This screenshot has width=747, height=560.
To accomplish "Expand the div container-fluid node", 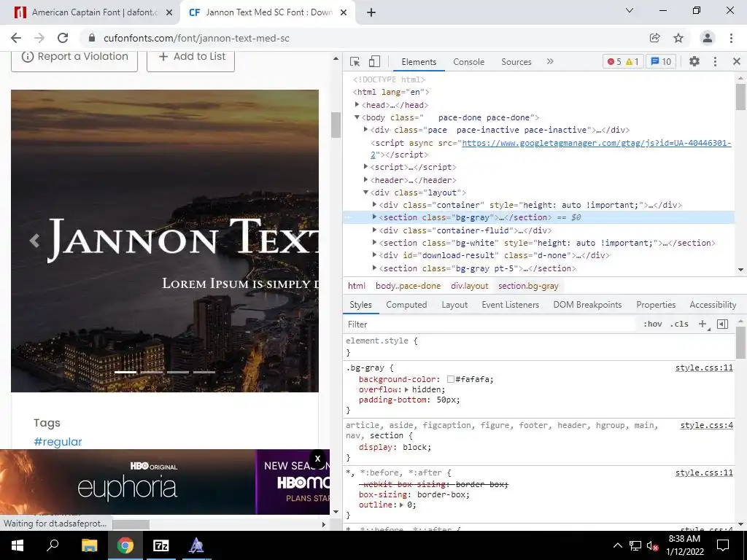I will (x=374, y=230).
